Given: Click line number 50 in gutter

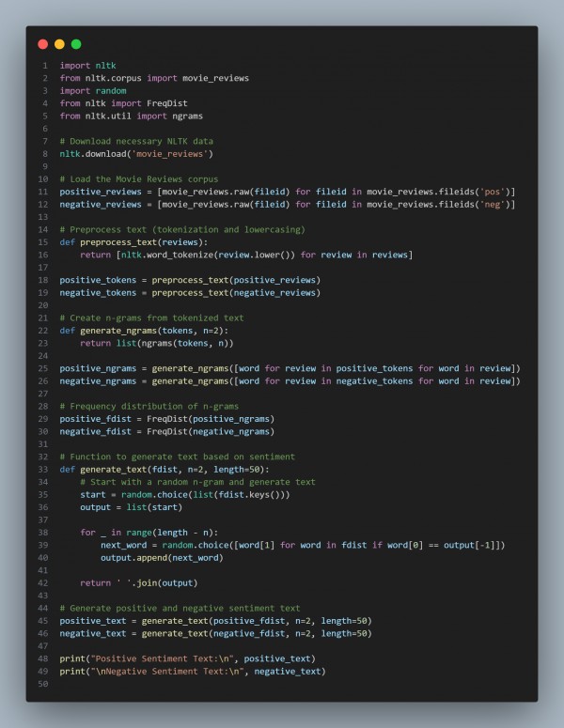Looking at the screenshot, I should 43,684.
